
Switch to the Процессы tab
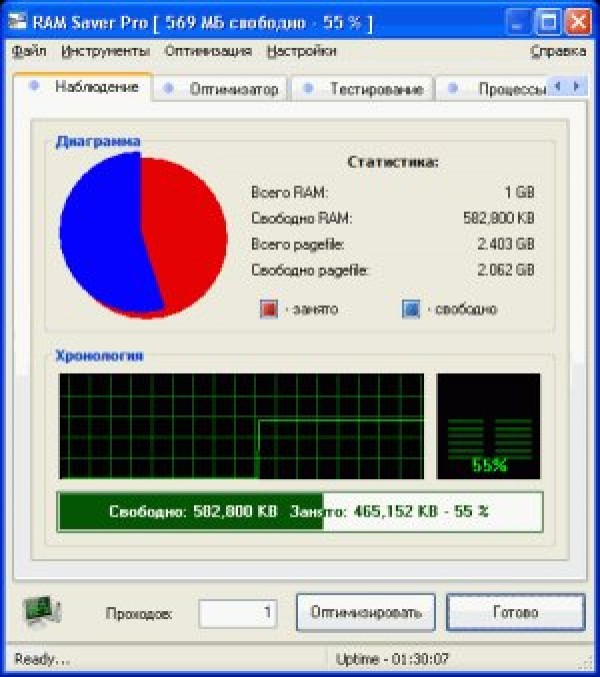[x=492, y=89]
